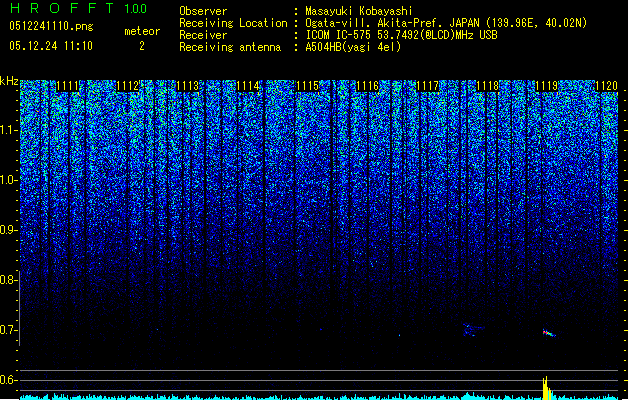Click the 1115 time marker
This screenshot has width=629, height=400.
(307, 86)
